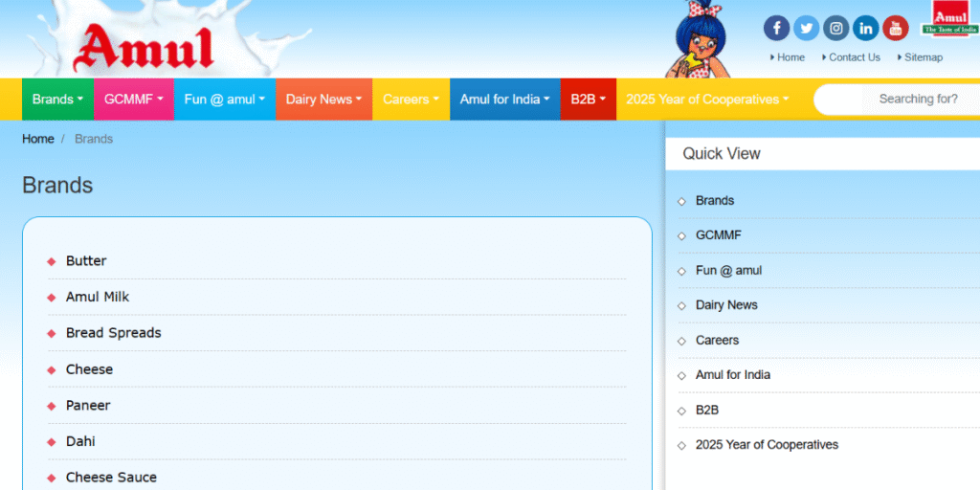
Task: Expand the Careers menu dropdown
Action: tap(411, 100)
